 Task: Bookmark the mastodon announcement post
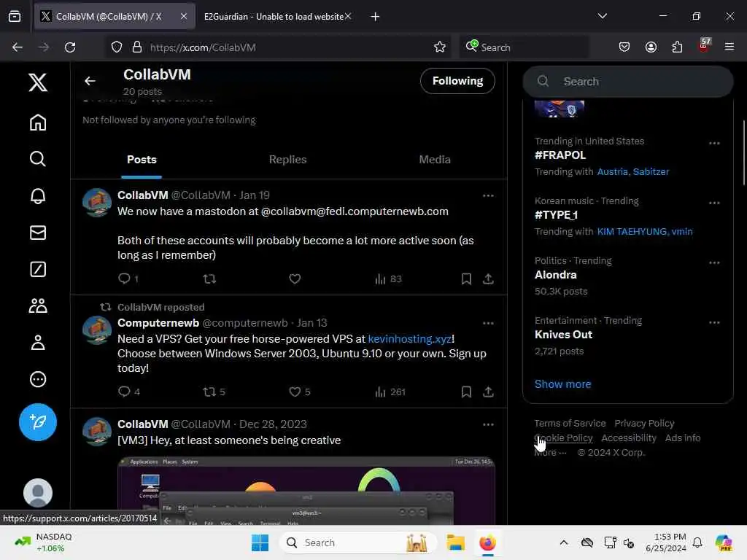tap(466, 279)
